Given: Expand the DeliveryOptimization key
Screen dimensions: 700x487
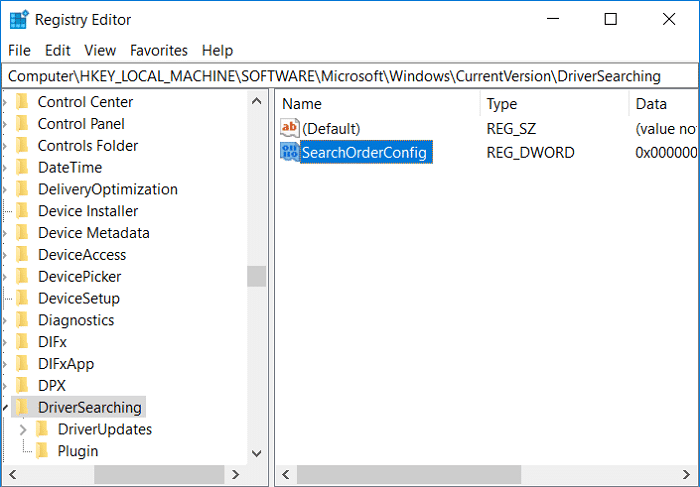Looking at the screenshot, I should [4, 190].
